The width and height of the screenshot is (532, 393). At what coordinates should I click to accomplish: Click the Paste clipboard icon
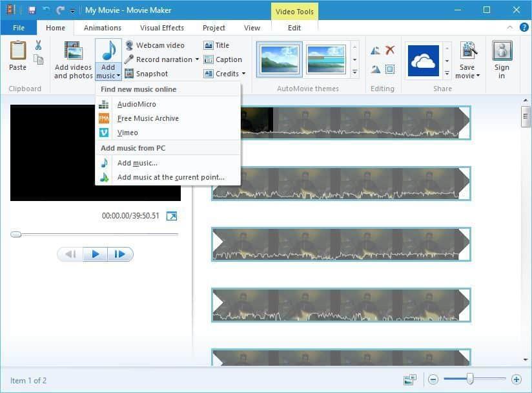coord(17,51)
